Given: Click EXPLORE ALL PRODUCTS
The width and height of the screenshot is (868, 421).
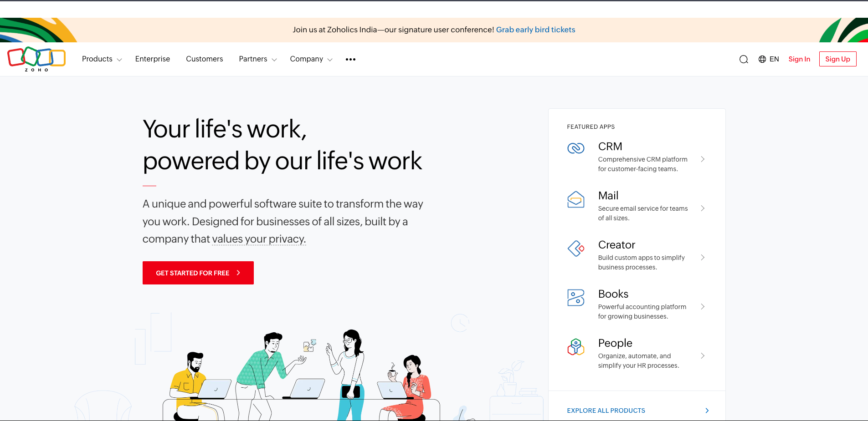Looking at the screenshot, I should pyautogui.click(x=606, y=410).
